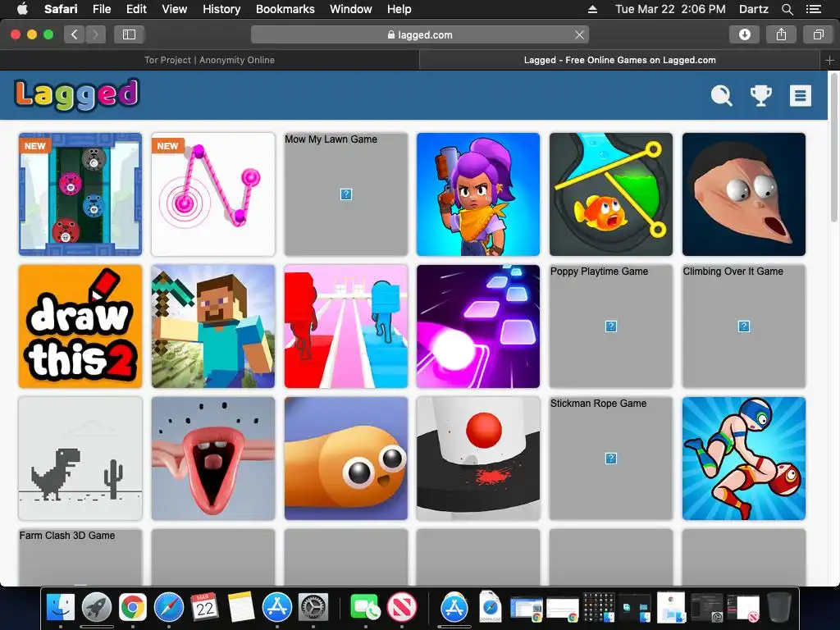Switch to the Tor Project tab
Viewport: 840px width, 630px height.
[209, 60]
